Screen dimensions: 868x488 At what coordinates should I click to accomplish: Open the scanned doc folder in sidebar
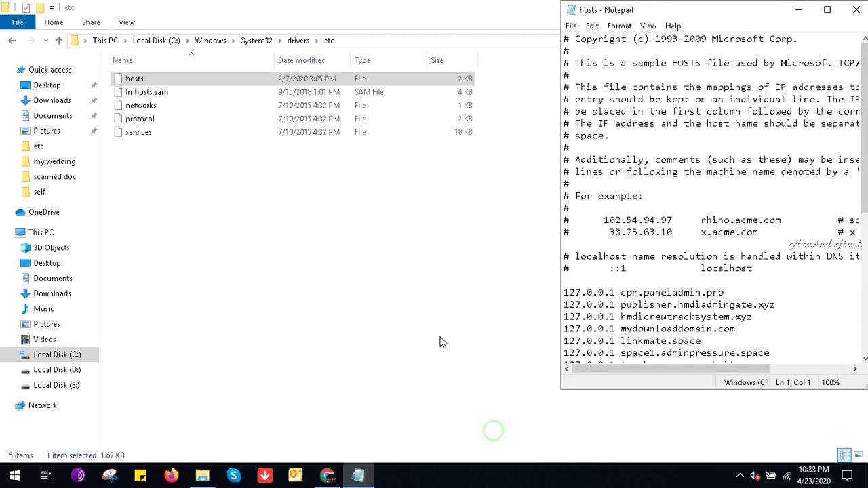[x=54, y=177]
